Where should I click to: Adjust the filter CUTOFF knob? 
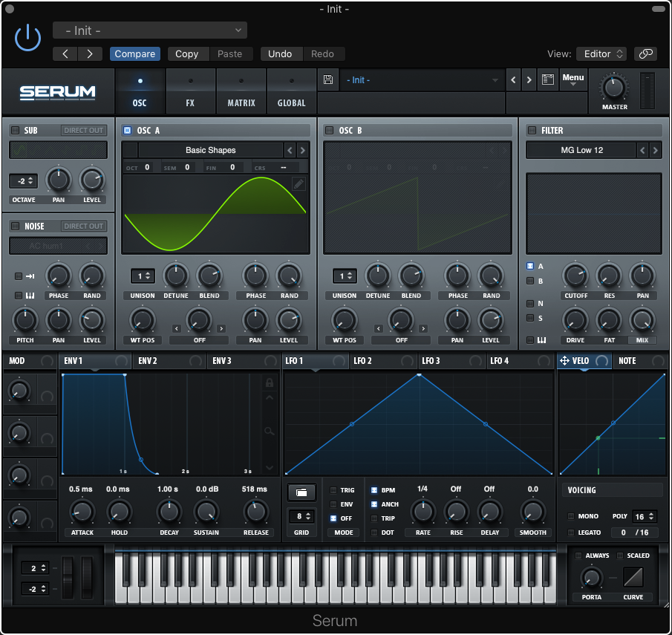coord(575,276)
